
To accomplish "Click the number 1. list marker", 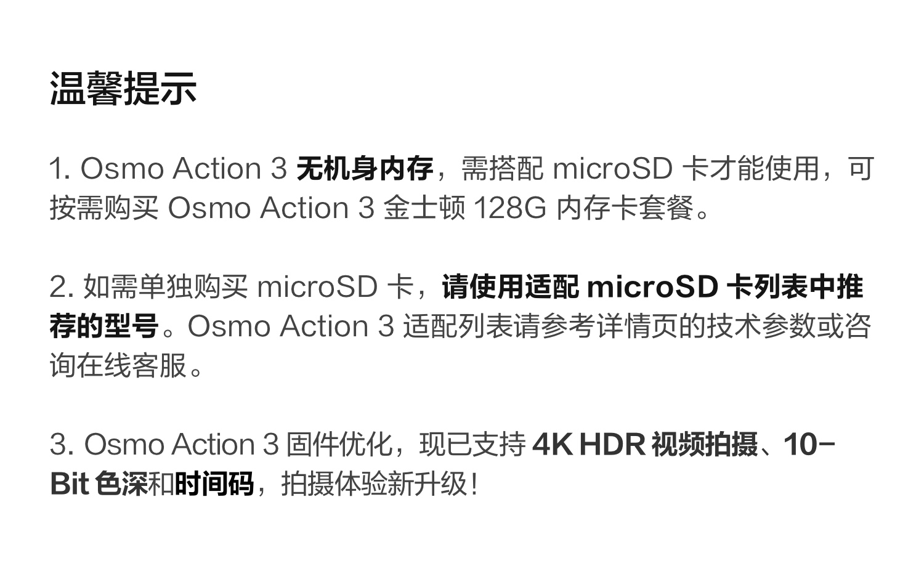I will [60, 169].
